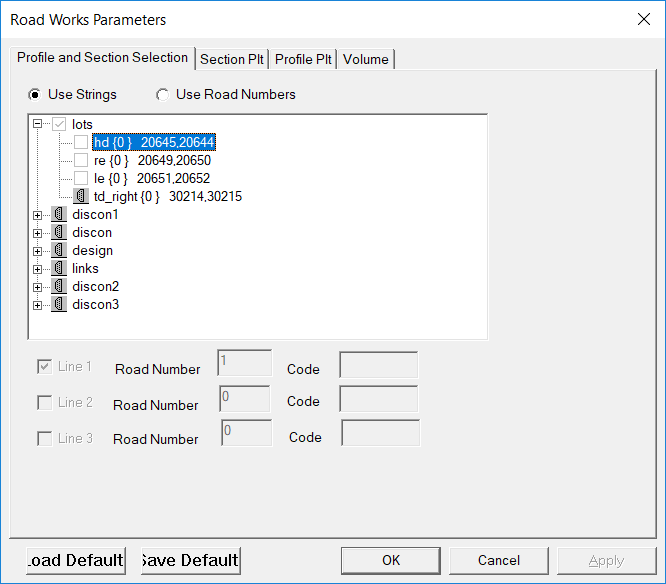Expand the discon2 tree node
This screenshot has width=666, height=584.
[38, 287]
